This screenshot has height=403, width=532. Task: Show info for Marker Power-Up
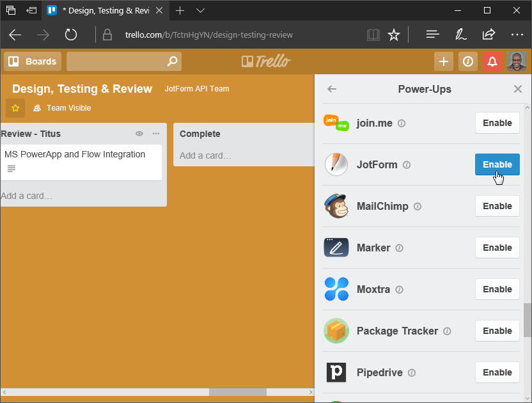(x=400, y=248)
